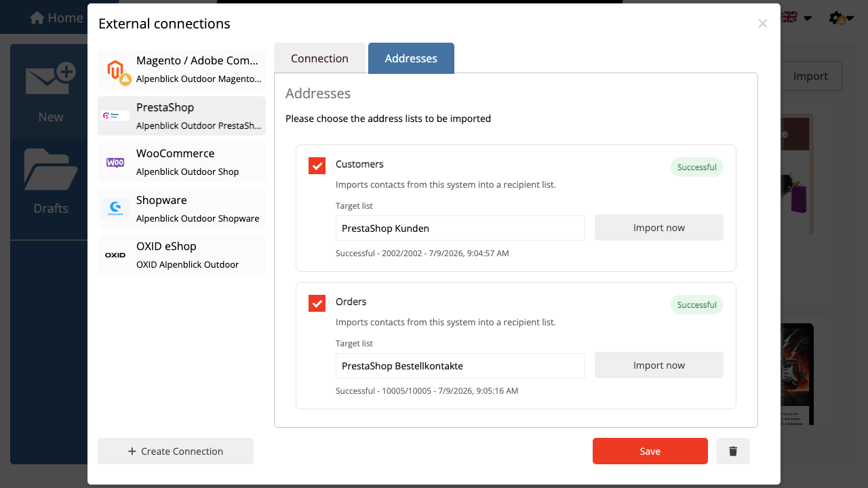The height and width of the screenshot is (488, 868).
Task: Click the Successful badge for Orders
Action: pos(697,305)
